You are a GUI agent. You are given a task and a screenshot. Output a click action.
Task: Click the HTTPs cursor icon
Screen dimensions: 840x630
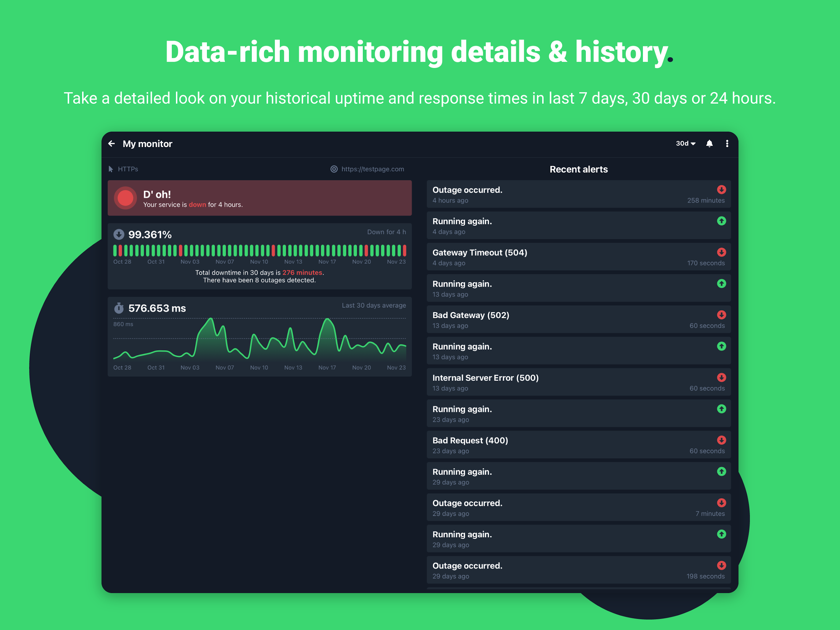pos(111,169)
